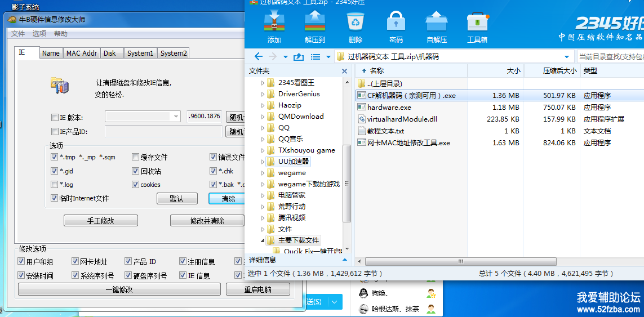This screenshot has height=317, width=644.
Task: Select the hardware.exe file icon
Action: coord(361,107)
